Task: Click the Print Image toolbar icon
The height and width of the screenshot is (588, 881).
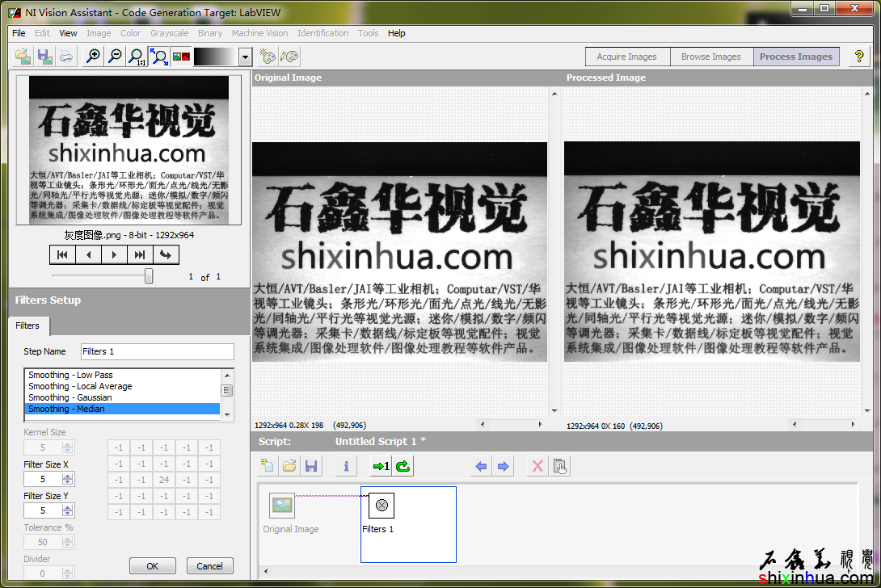Action: [x=65, y=57]
